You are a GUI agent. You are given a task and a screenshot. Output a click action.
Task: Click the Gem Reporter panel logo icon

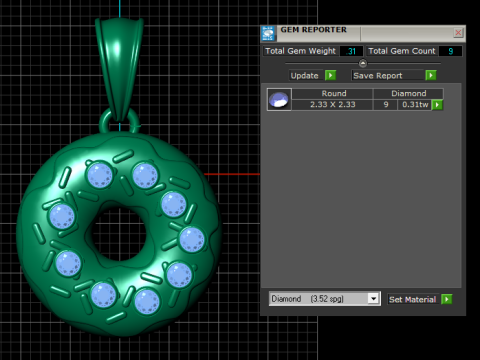[268, 33]
